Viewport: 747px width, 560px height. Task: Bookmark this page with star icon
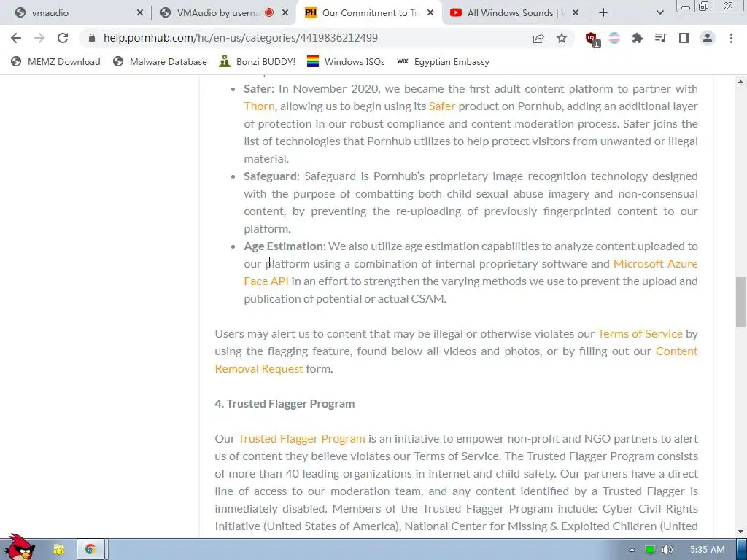[x=562, y=38]
